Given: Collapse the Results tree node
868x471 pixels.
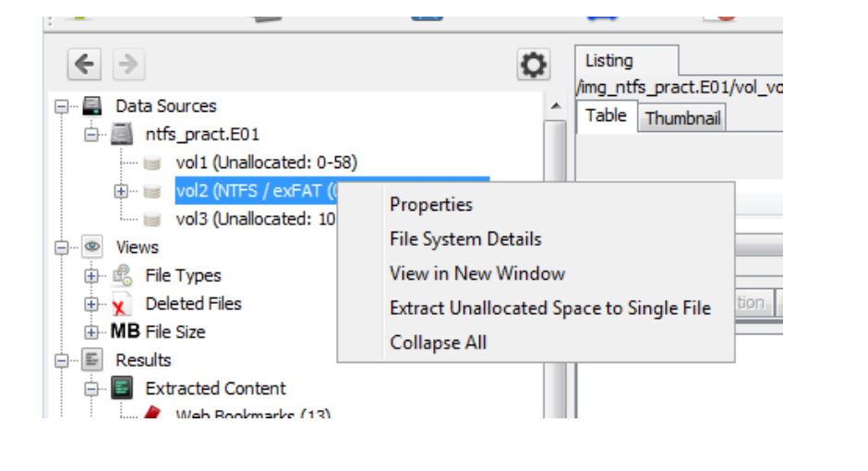Looking at the screenshot, I should click(x=62, y=360).
